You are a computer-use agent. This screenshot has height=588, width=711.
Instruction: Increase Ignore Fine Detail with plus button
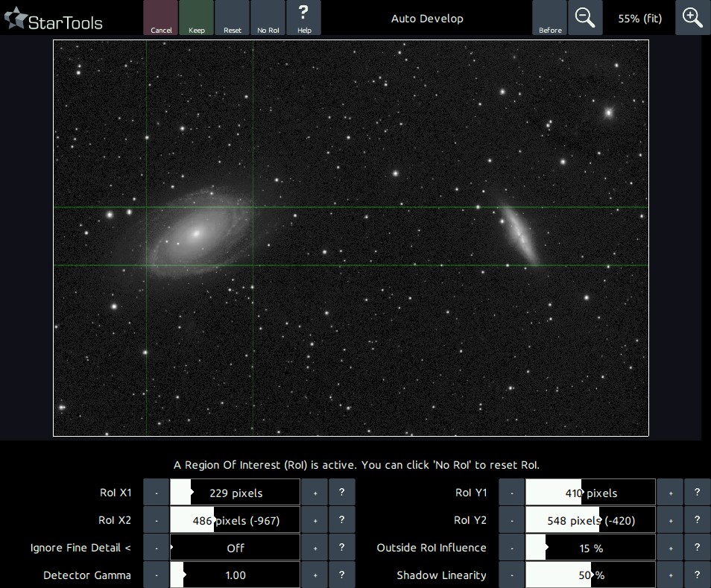point(315,548)
